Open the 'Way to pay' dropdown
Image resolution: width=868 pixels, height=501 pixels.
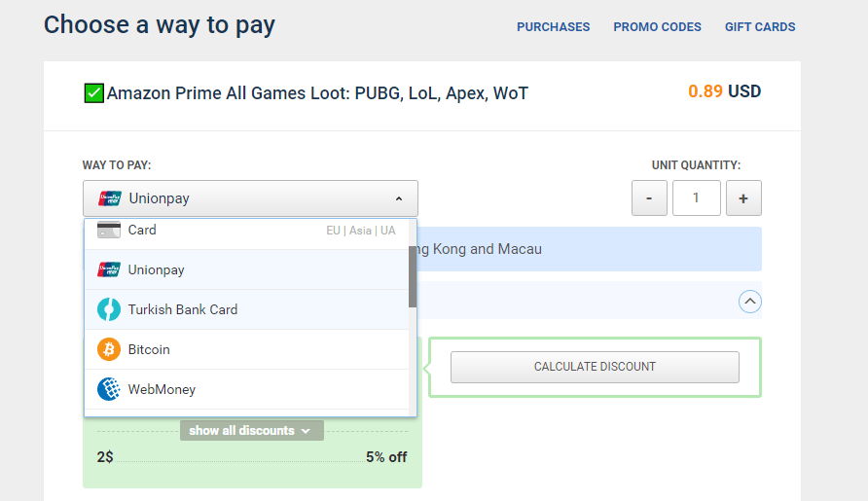click(x=250, y=198)
